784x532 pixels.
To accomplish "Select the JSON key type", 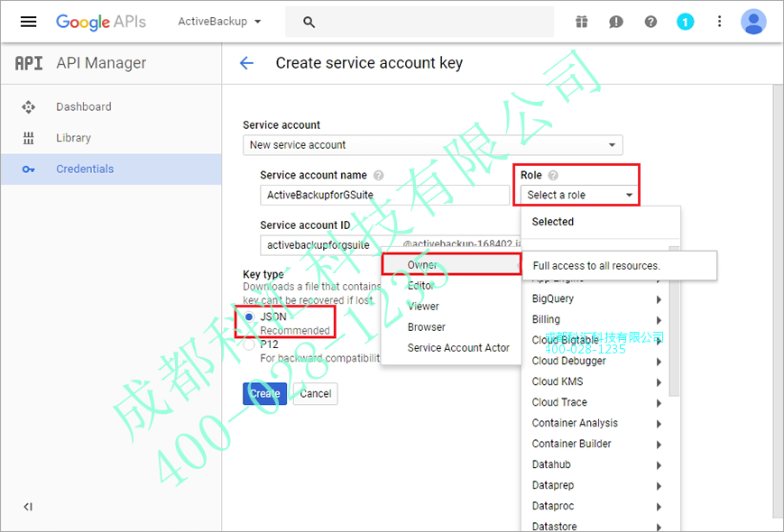I will pos(249,316).
